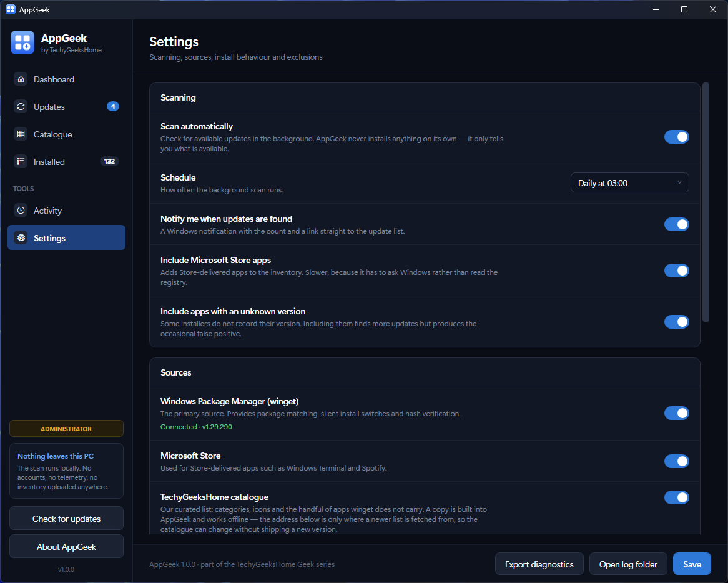This screenshot has width=728, height=583.
Task: Open the Dashboard page
Action: pyautogui.click(x=66, y=79)
